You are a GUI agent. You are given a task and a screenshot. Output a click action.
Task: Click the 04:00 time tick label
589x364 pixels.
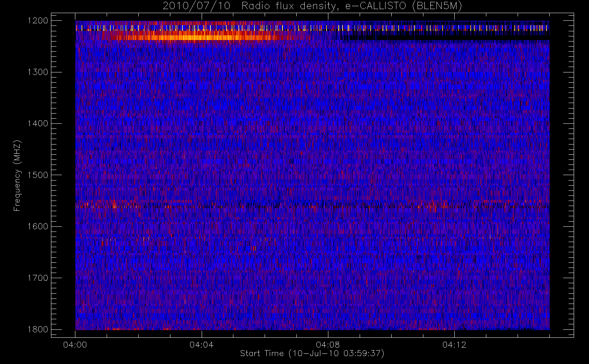point(75,345)
